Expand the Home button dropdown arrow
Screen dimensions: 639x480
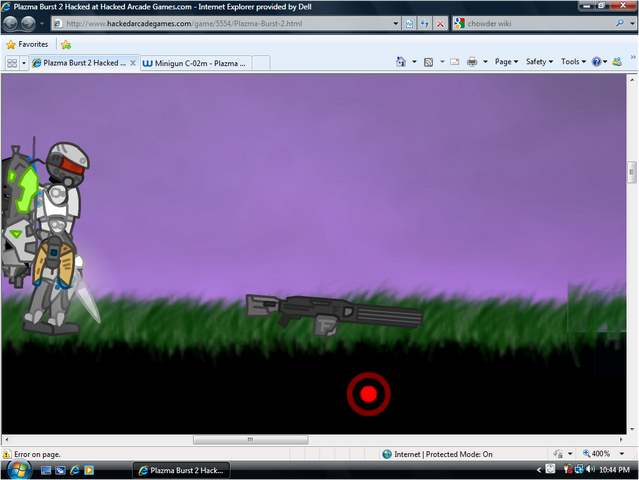point(414,62)
